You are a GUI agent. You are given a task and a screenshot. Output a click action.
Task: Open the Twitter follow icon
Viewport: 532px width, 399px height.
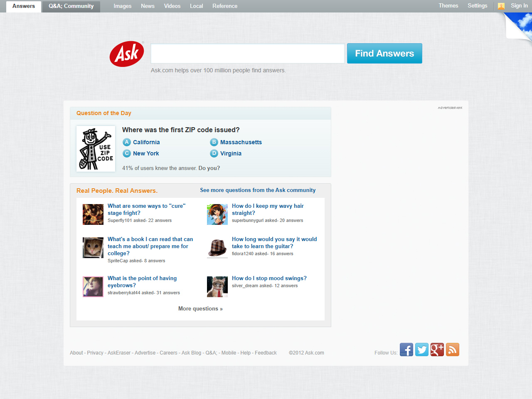tap(422, 350)
